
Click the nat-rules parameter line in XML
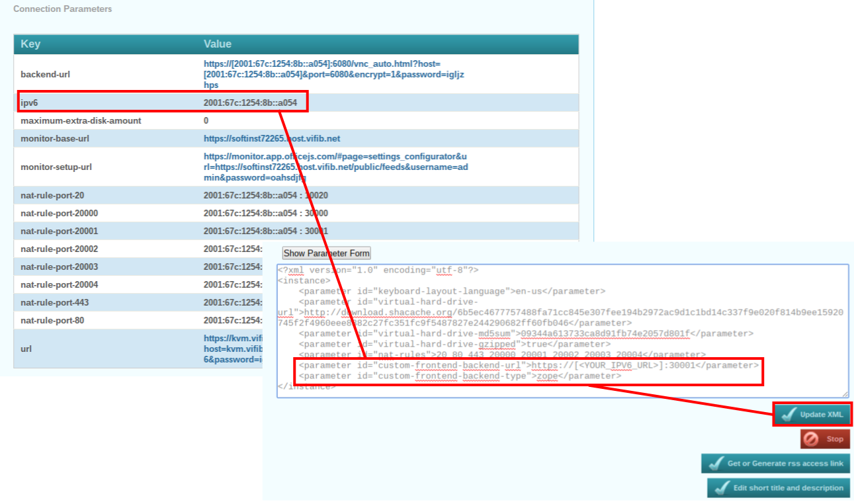[x=502, y=355]
